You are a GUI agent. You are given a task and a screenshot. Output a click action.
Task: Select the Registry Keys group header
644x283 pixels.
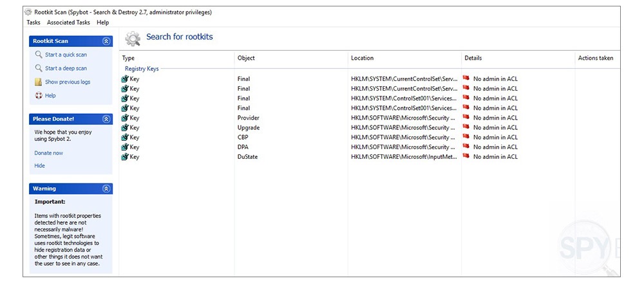(x=142, y=69)
